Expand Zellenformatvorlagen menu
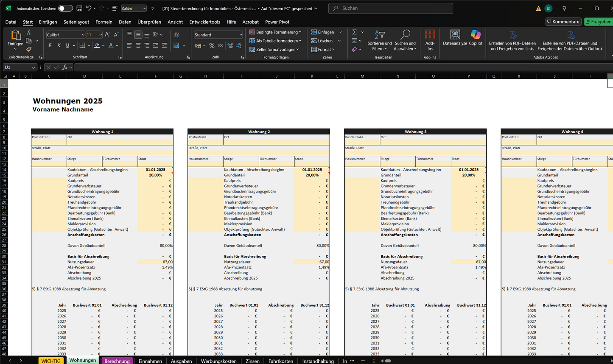Screen dimensions: 613x364 click(274, 50)
